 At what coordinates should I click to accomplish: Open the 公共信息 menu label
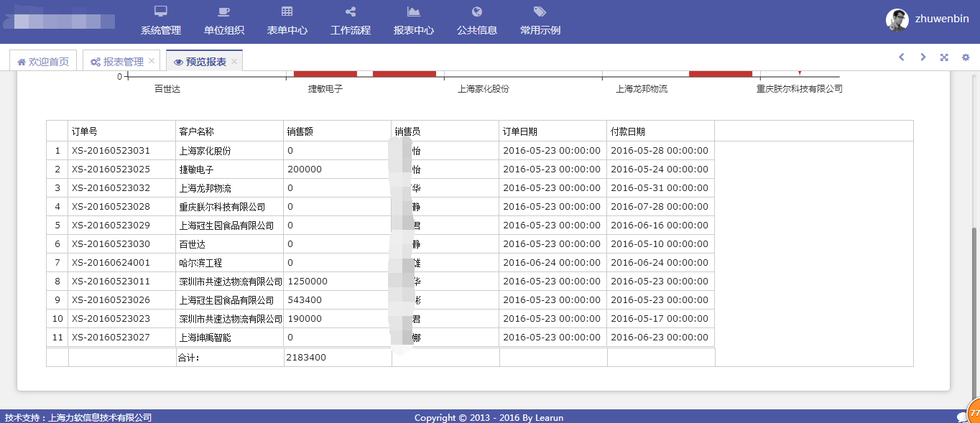click(x=477, y=31)
